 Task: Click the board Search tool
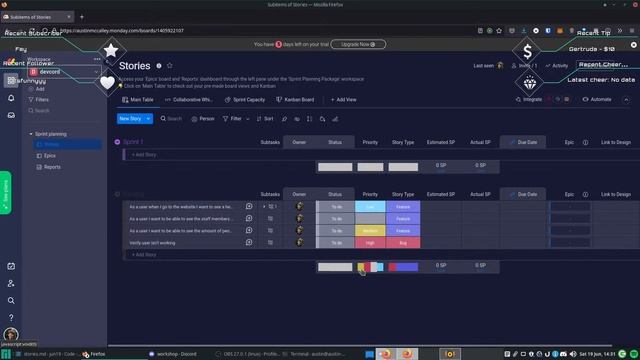click(x=171, y=119)
